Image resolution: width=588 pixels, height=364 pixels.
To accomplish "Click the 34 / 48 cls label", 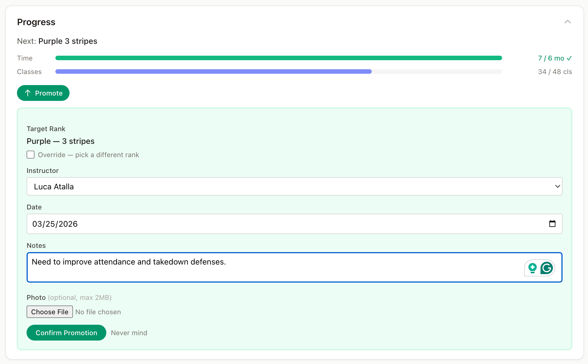I will tap(555, 72).
